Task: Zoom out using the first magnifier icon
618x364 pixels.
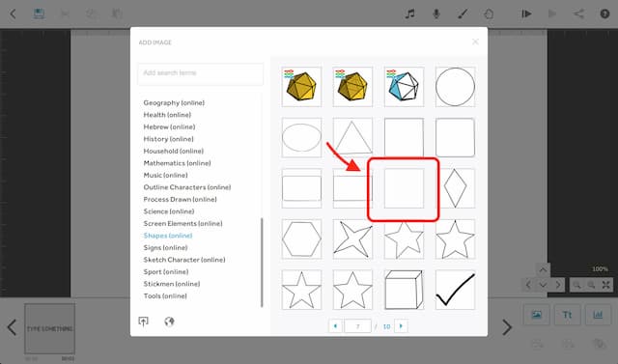Action: (x=577, y=285)
